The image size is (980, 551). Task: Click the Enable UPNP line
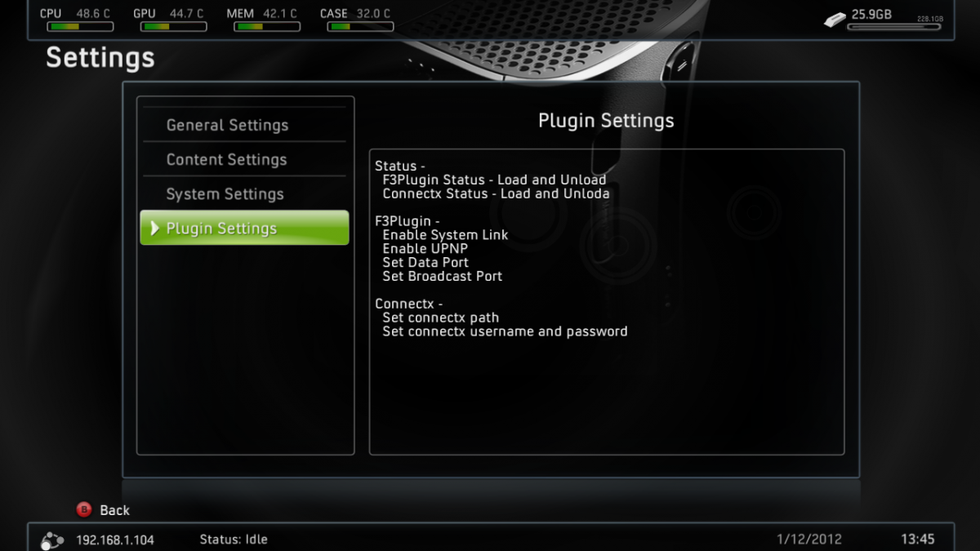(x=425, y=249)
